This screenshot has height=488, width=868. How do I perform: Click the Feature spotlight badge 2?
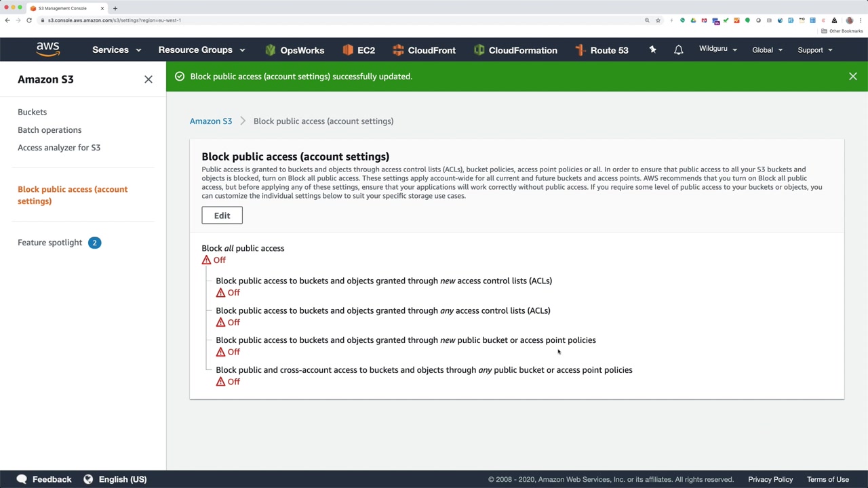pyautogui.click(x=94, y=243)
